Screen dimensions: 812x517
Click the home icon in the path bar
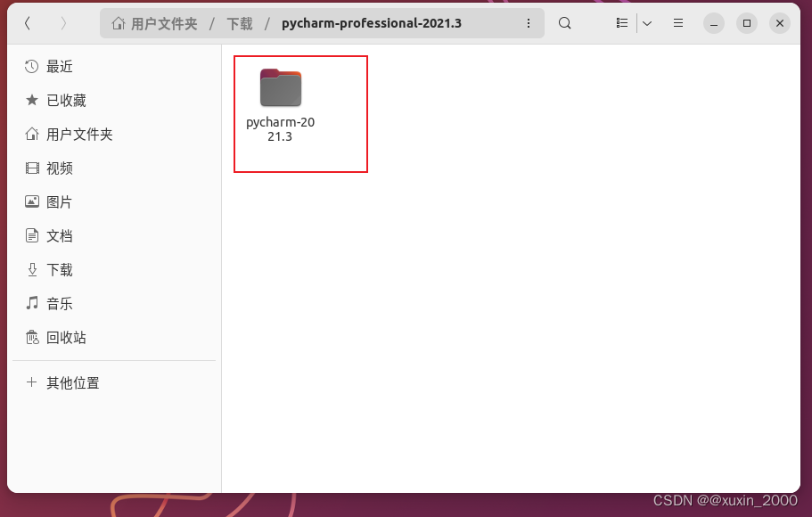(119, 23)
